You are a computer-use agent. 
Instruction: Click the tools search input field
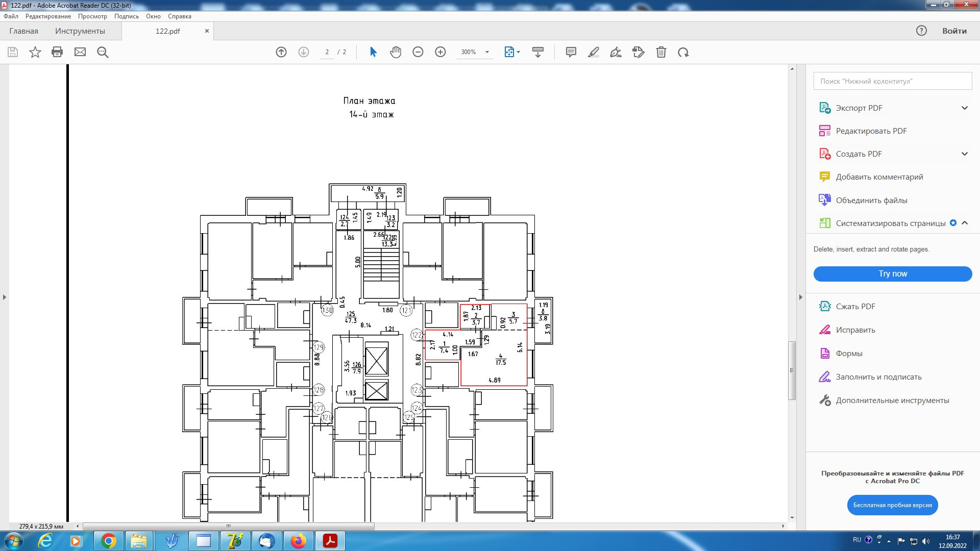[x=892, y=81]
